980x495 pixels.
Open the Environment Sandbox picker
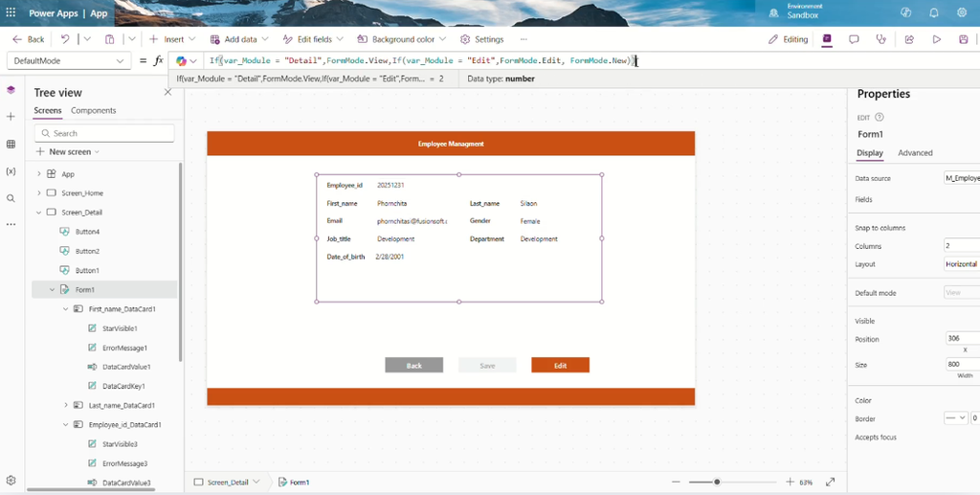pyautogui.click(x=797, y=11)
